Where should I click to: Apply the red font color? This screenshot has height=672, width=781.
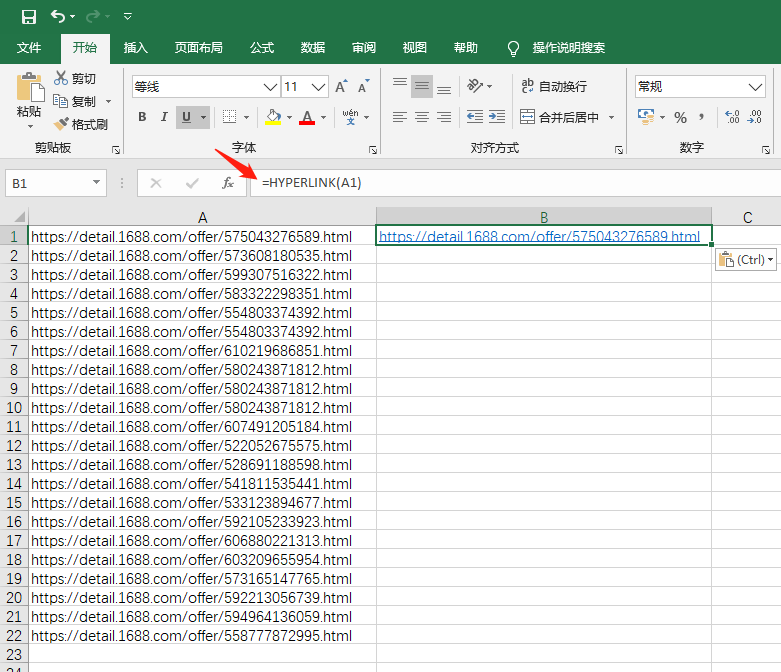[307, 117]
